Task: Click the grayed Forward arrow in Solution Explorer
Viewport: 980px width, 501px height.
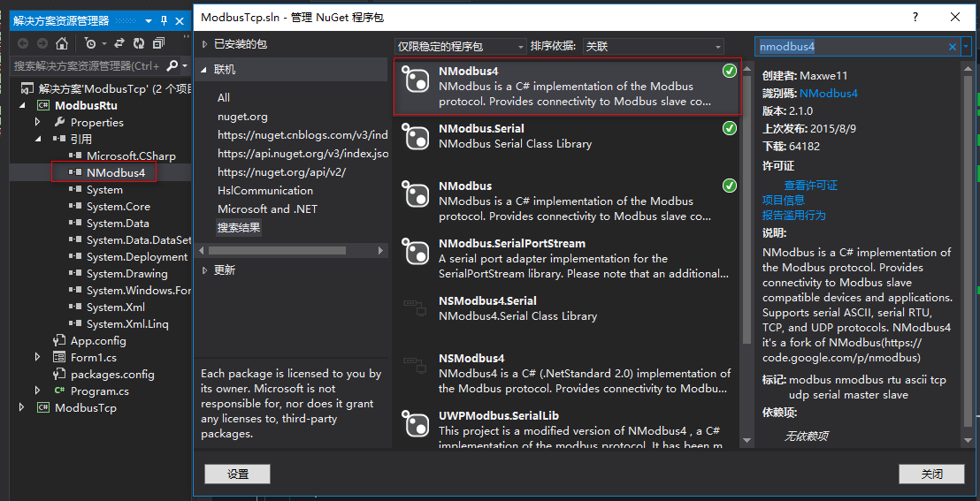Action: [42, 43]
